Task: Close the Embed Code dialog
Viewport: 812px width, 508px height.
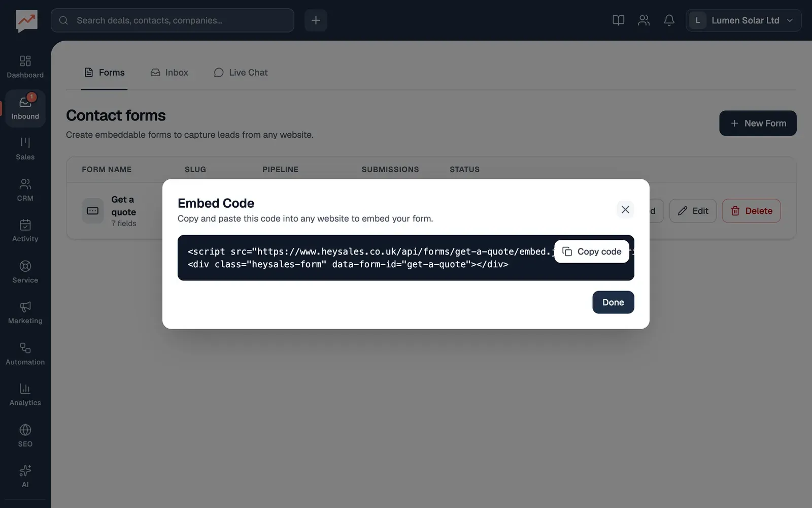Action: coord(625,209)
